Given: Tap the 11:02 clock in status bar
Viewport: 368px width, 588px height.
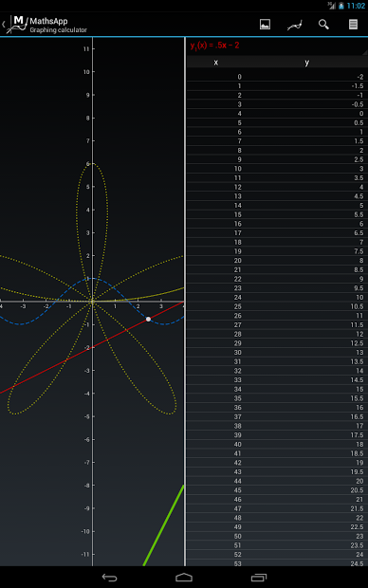Looking at the screenshot, I should coord(356,6).
